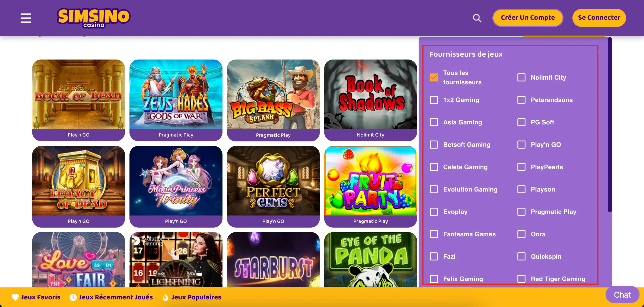Open Moon Princess Trinity game thumbnail
Screen dimensions: 644x307
pos(176,181)
